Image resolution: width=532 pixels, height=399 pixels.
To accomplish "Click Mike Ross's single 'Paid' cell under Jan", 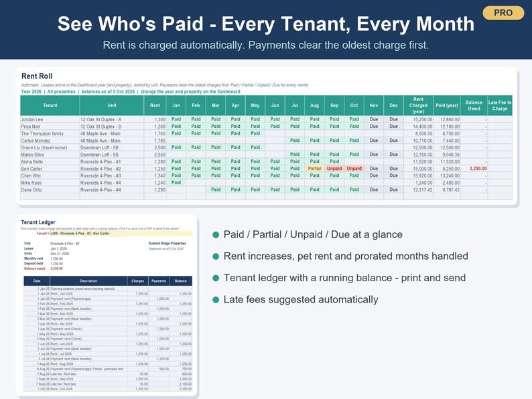I will pos(176,183).
